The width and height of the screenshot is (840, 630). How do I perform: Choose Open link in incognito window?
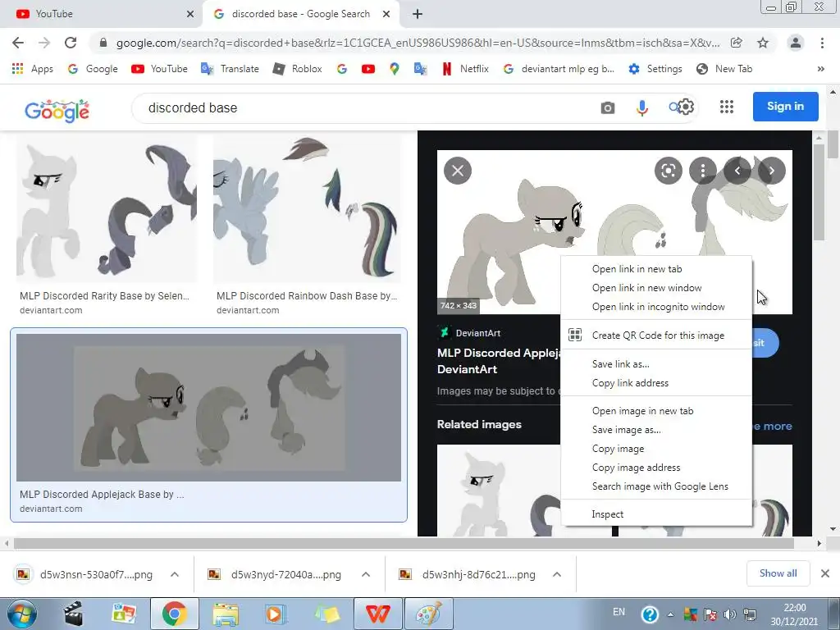(657, 307)
